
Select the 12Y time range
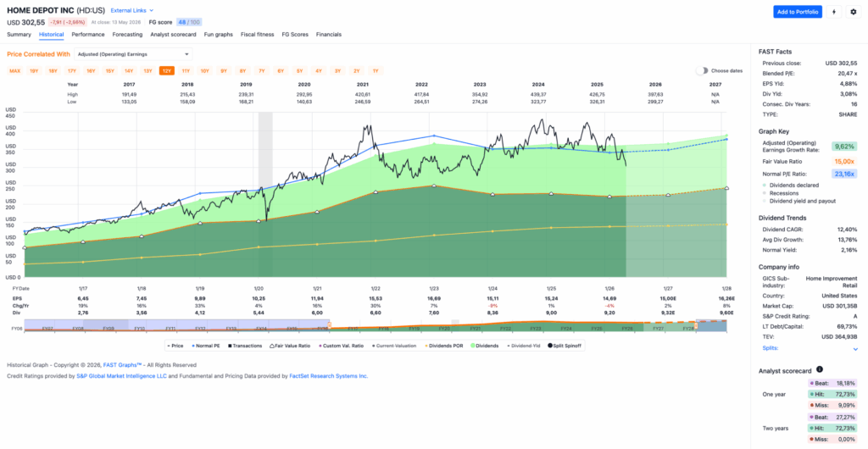[x=167, y=71]
